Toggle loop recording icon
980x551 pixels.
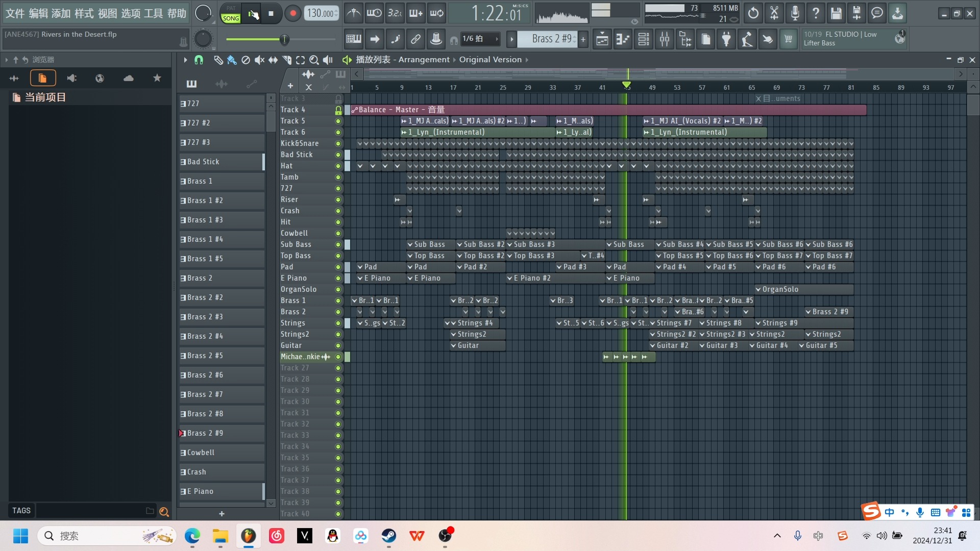click(436, 13)
